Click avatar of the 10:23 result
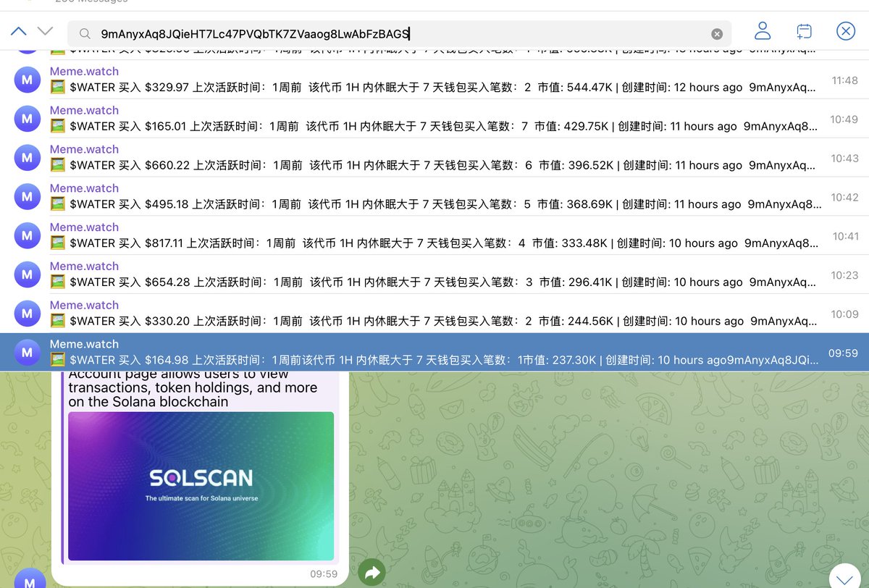The image size is (869, 588). (x=27, y=275)
